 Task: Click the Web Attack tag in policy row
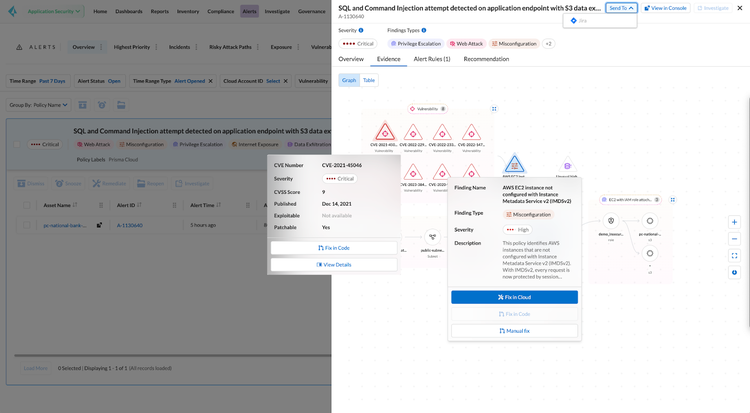[93, 144]
